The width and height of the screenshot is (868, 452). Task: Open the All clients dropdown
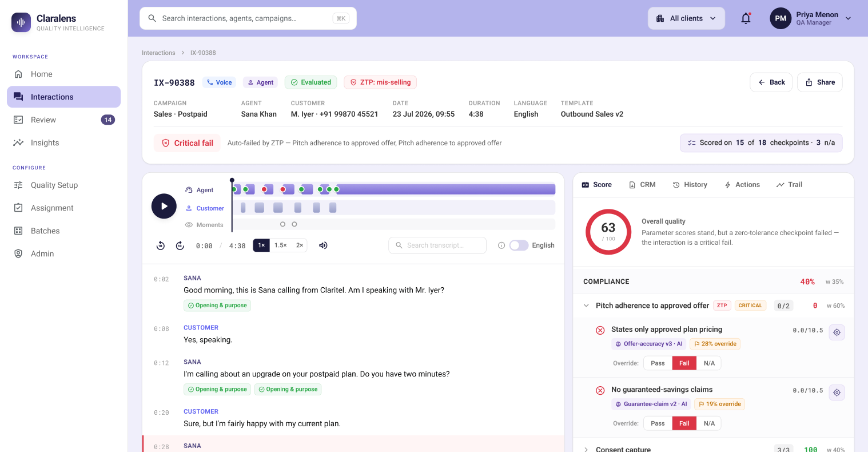[x=686, y=18]
